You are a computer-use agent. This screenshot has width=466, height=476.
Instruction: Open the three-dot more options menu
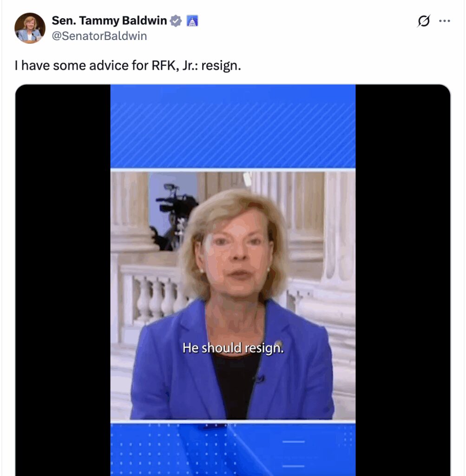tap(445, 21)
